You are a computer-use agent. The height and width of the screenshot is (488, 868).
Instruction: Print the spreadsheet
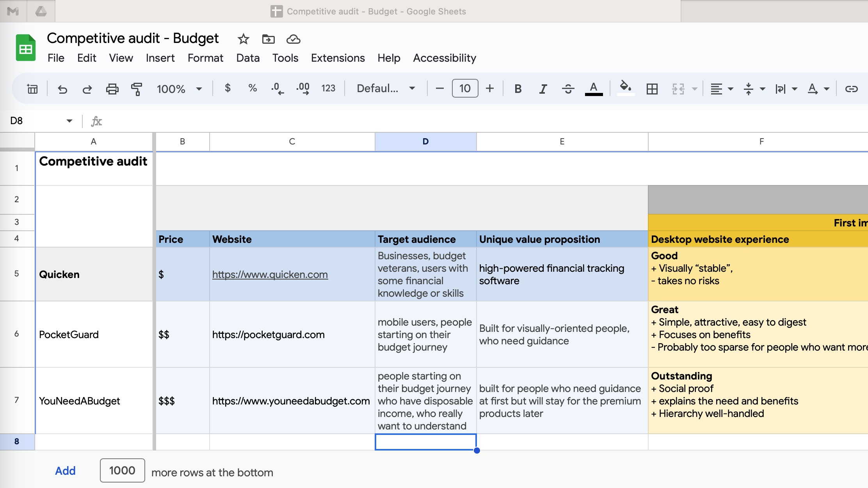112,89
